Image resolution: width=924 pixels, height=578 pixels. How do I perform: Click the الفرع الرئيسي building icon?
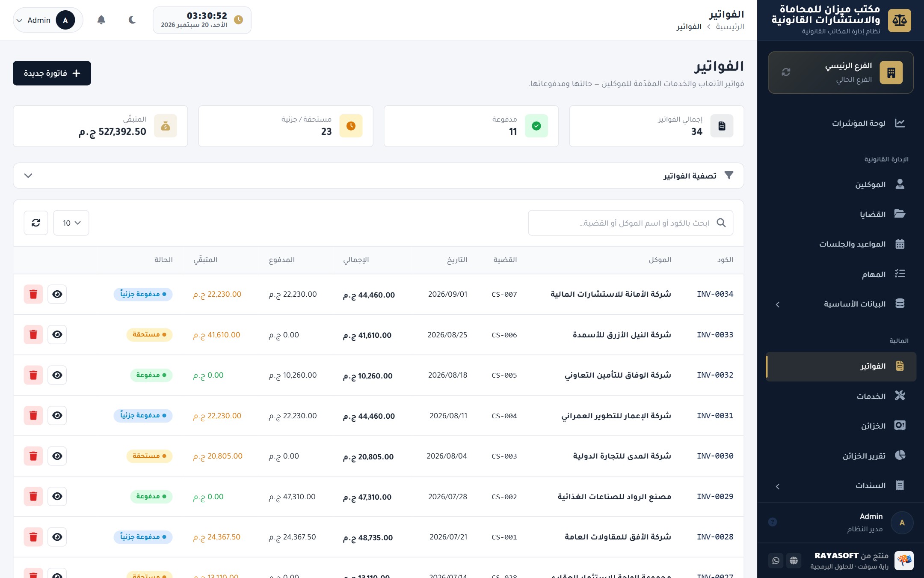coord(891,72)
